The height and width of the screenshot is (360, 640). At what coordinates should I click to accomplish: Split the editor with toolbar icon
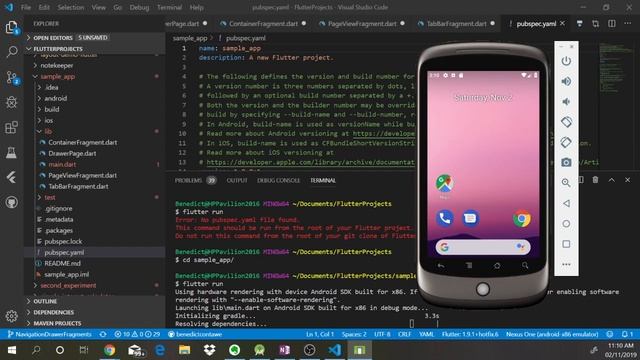click(x=612, y=24)
